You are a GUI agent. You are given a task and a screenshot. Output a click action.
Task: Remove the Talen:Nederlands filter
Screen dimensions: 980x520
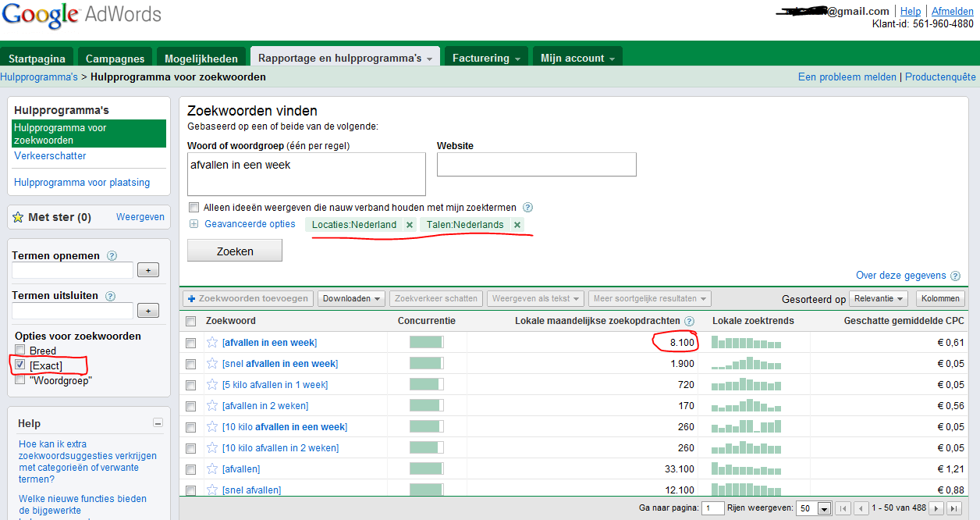(x=517, y=225)
